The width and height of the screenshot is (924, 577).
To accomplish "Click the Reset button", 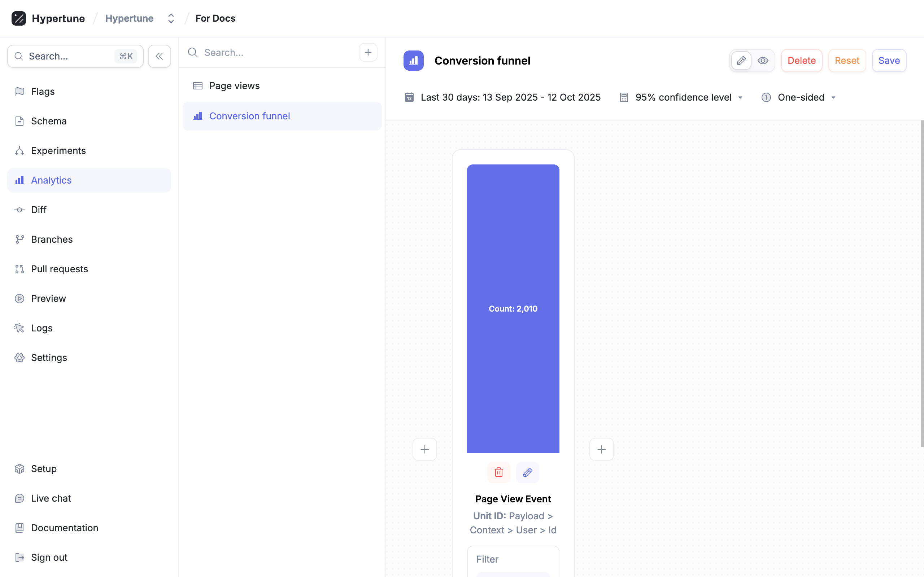I will point(846,60).
